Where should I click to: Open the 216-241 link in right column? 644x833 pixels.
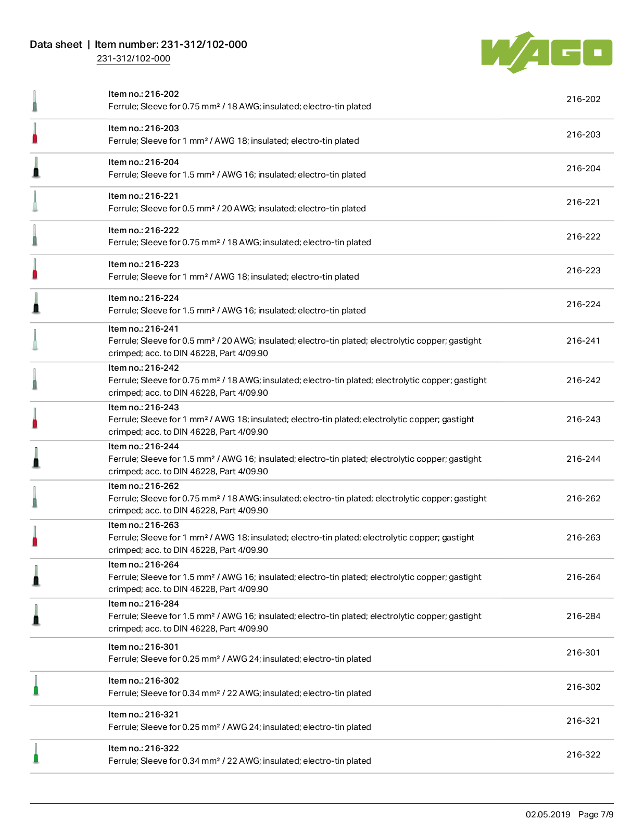coord(583,340)
